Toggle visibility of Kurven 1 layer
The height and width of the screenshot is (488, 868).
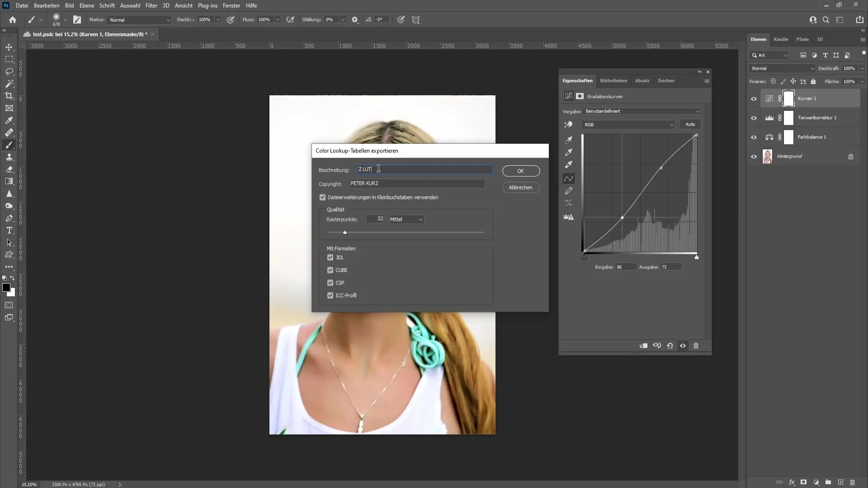click(754, 99)
